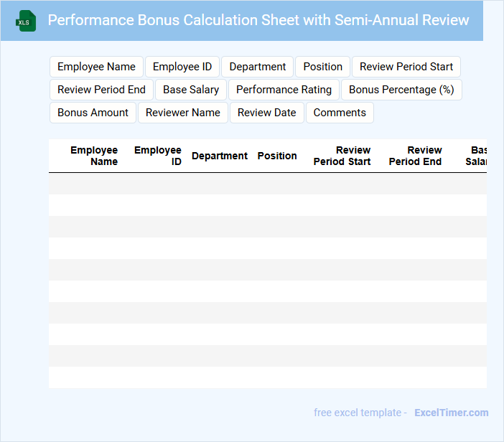Click the Review Period Start tag
Screen dimensions: 504x442
coord(406,67)
